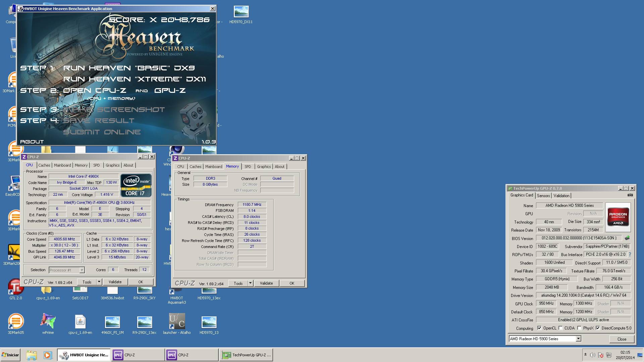The width and height of the screenshot is (644, 362).
Task: Click OK in the right CPU-Z window
Action: click(292, 283)
